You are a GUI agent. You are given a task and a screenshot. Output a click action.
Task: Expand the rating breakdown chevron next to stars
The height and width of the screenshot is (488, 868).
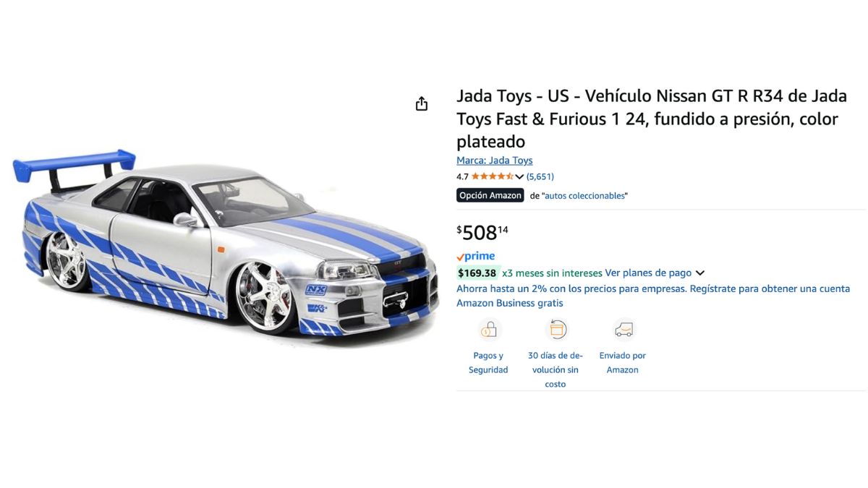519,176
